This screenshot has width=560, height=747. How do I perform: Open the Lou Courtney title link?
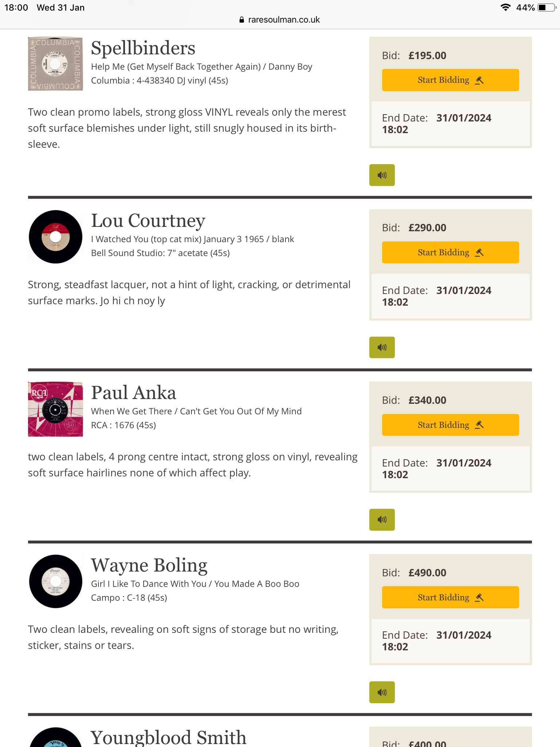point(148,221)
